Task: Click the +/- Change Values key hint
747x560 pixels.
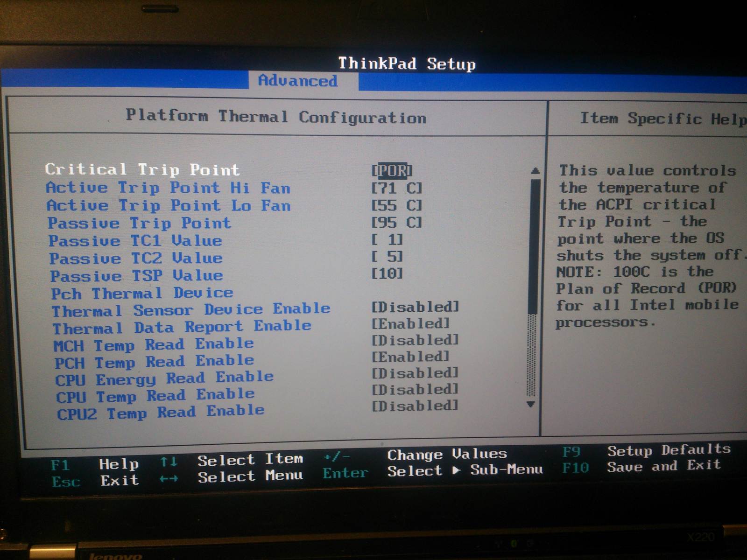Action: (x=416, y=455)
